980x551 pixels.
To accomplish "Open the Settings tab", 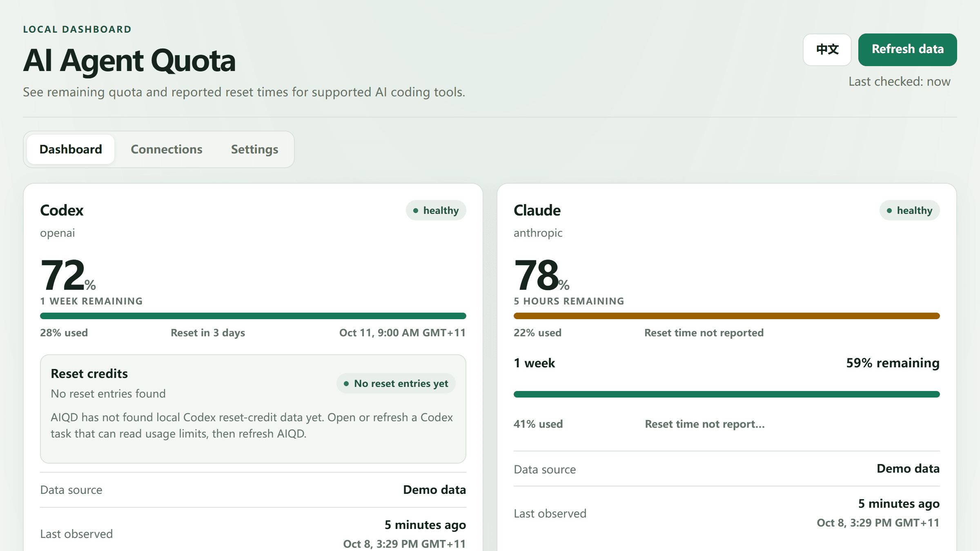I will click(x=255, y=149).
